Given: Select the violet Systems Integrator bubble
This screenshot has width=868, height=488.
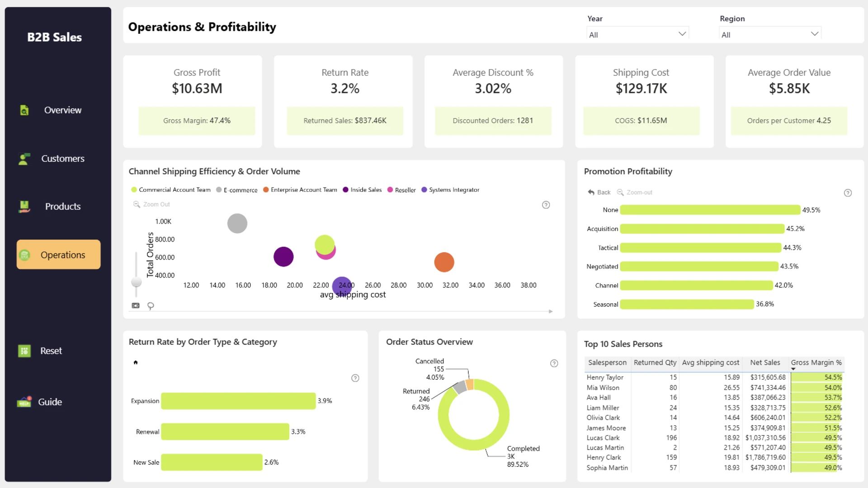Looking at the screenshot, I should (342, 286).
